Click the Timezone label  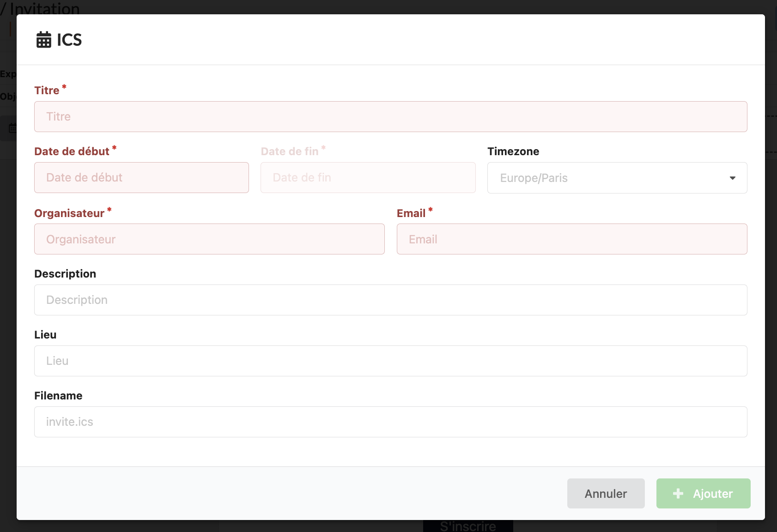point(513,151)
